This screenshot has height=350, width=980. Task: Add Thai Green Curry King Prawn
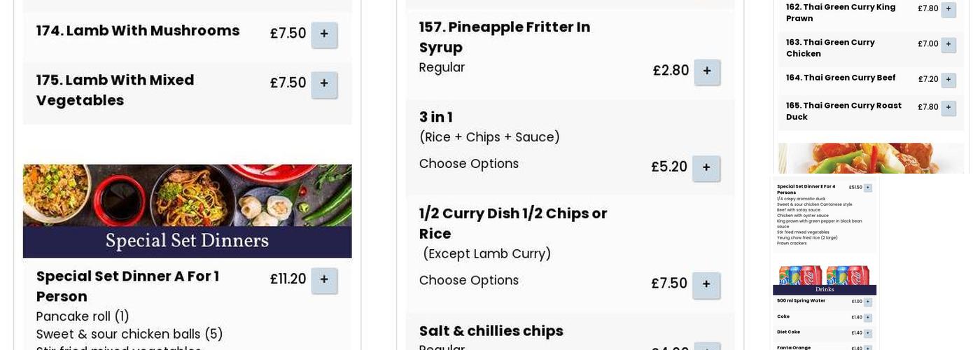coord(948,9)
